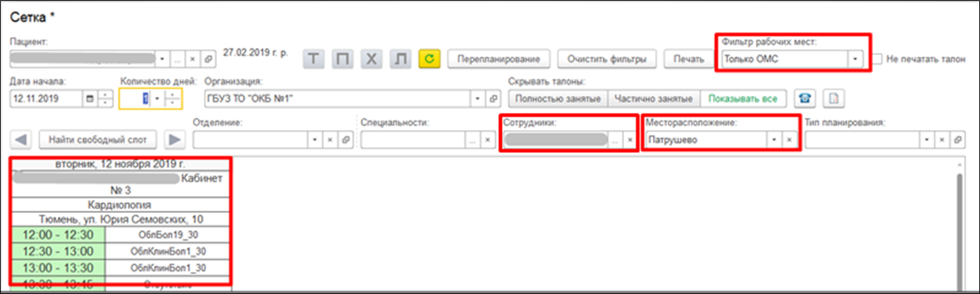The height and width of the screenshot is (294, 980).
Task: Select the 12:00 - 12:30 time slot
Action: click(59, 234)
